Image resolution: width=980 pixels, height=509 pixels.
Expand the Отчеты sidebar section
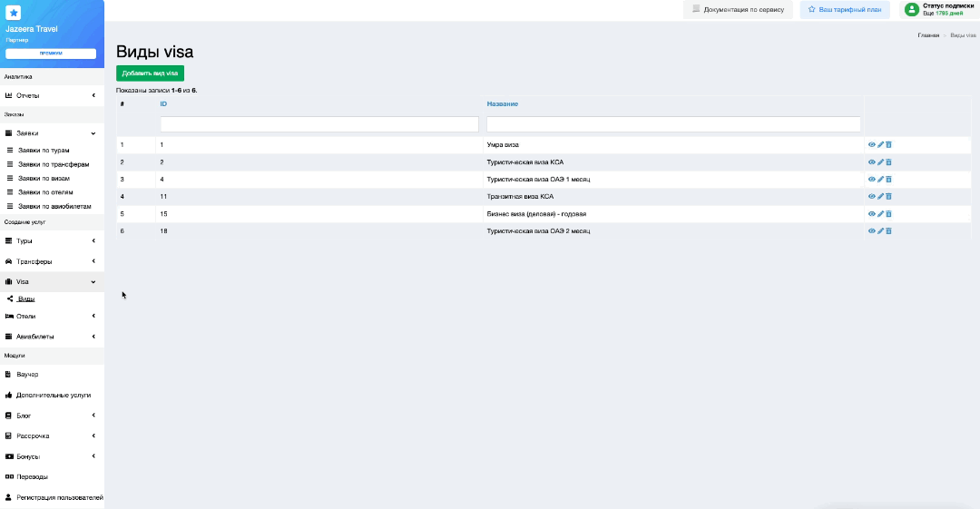click(52, 95)
